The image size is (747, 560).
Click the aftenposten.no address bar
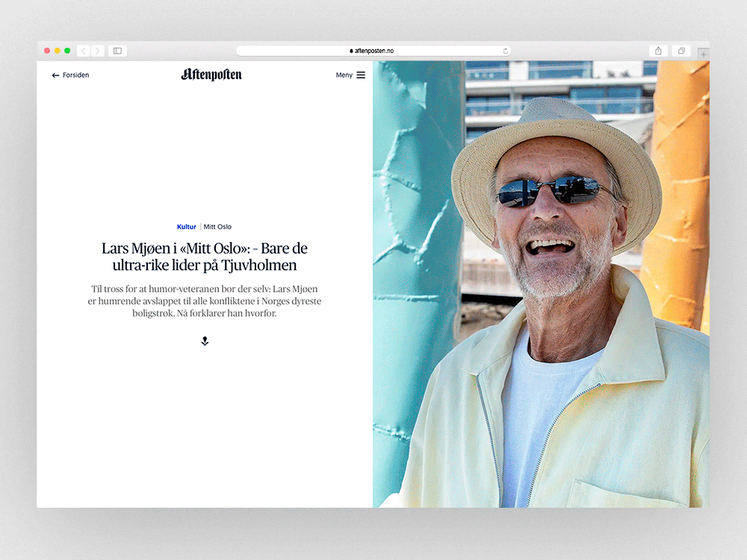[373, 51]
